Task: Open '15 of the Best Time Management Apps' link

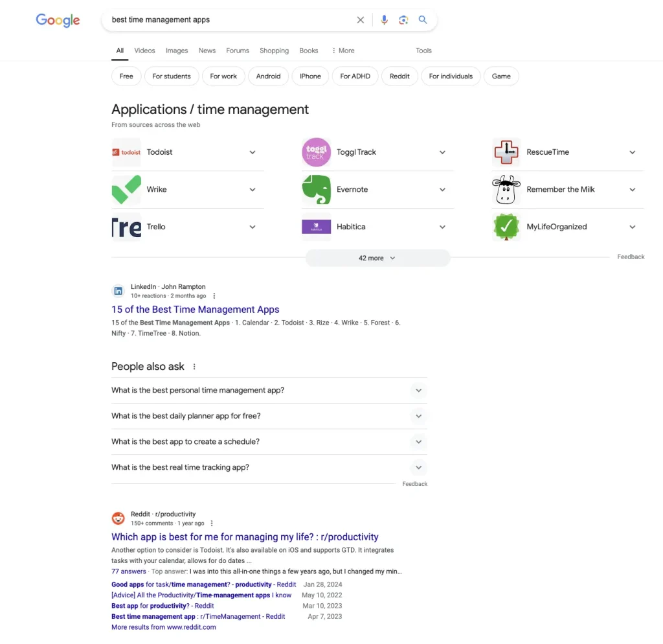Action: (x=195, y=309)
